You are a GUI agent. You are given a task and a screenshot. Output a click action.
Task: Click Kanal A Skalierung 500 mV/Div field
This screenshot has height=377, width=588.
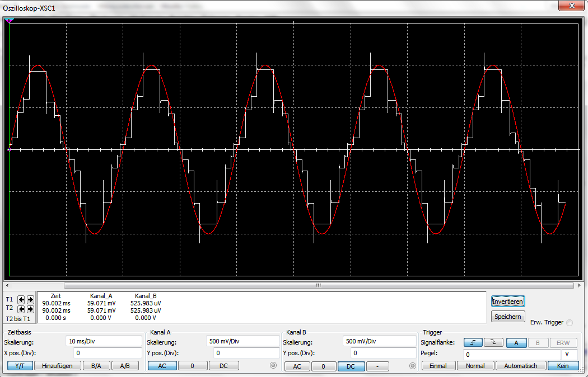click(x=242, y=341)
